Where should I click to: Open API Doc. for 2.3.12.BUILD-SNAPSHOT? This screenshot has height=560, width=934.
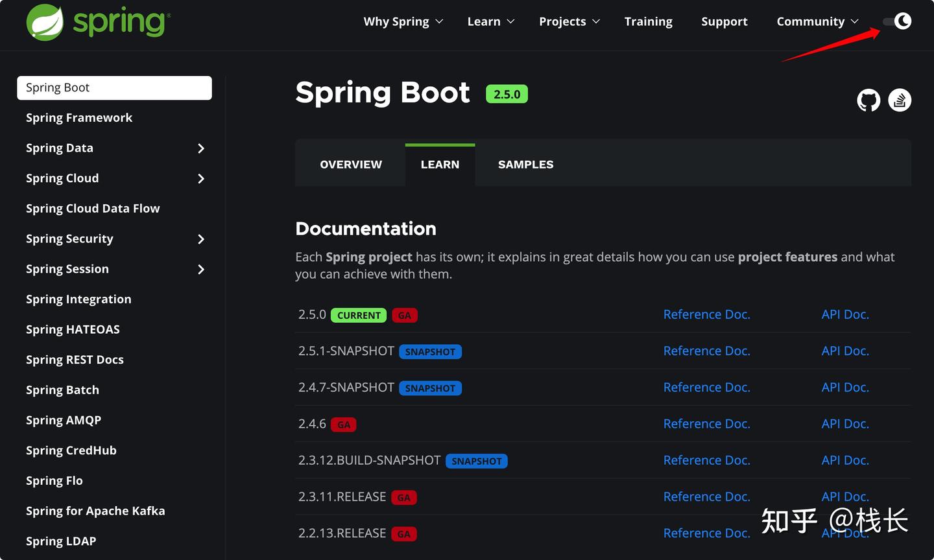pos(845,460)
